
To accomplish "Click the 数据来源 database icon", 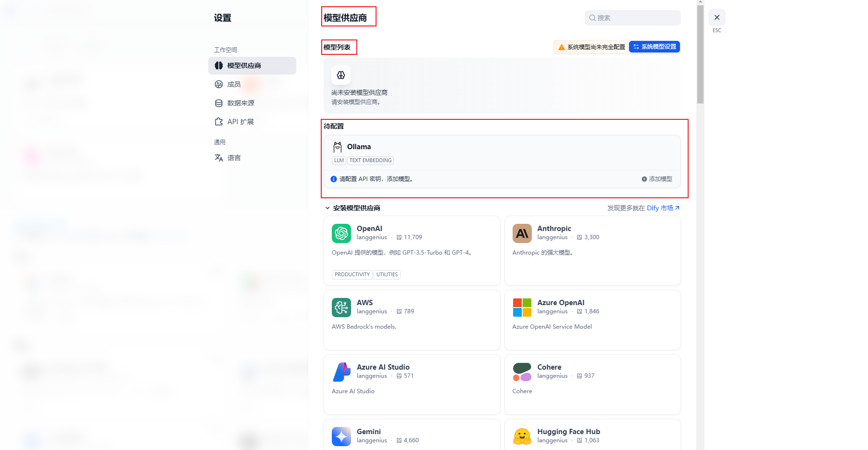I will (x=219, y=103).
